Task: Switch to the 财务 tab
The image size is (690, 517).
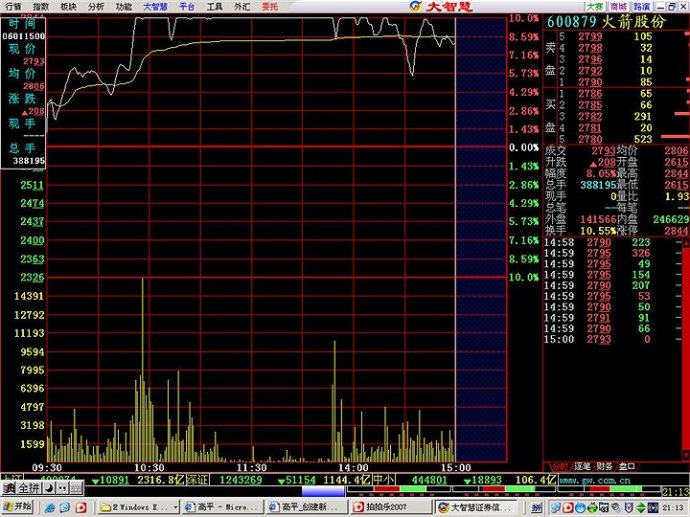Action: [x=603, y=466]
